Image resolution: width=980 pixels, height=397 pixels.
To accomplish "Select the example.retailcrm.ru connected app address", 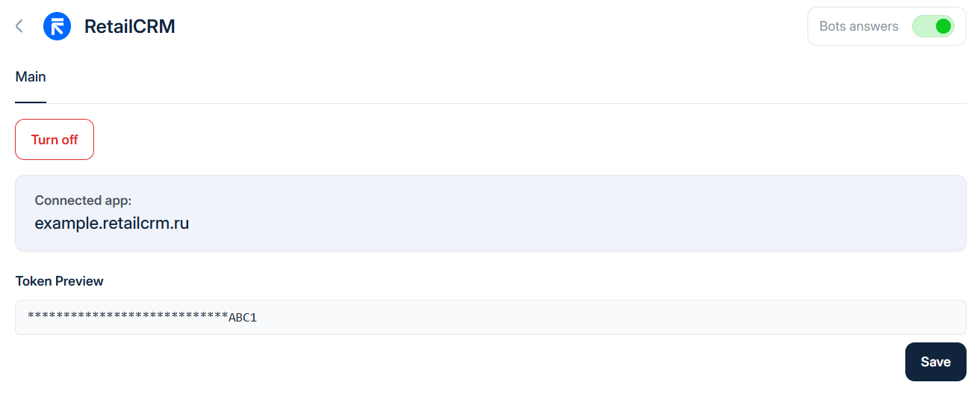I will pyautogui.click(x=112, y=223).
